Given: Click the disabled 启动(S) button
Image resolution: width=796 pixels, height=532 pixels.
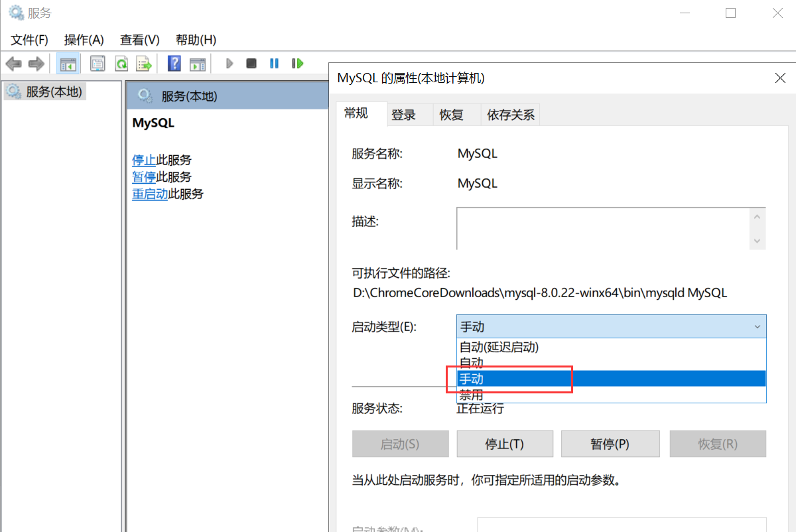Looking at the screenshot, I should pyautogui.click(x=400, y=444).
